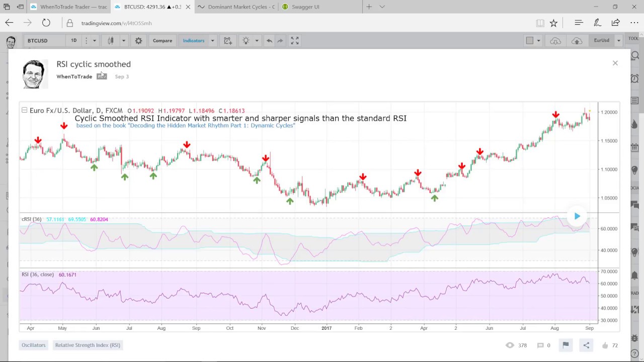Go back with browser back arrow

click(x=9, y=23)
